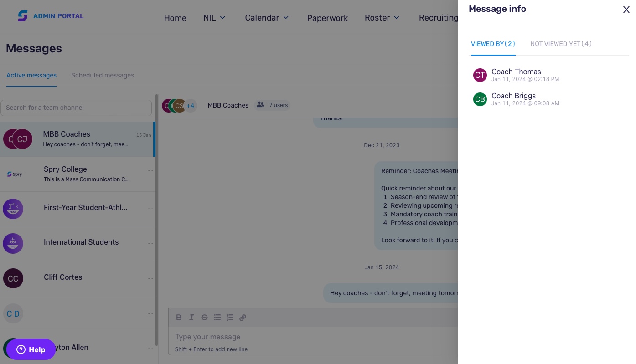
Task: Click the Reminder Coaches Meeting message
Action: coord(416,205)
